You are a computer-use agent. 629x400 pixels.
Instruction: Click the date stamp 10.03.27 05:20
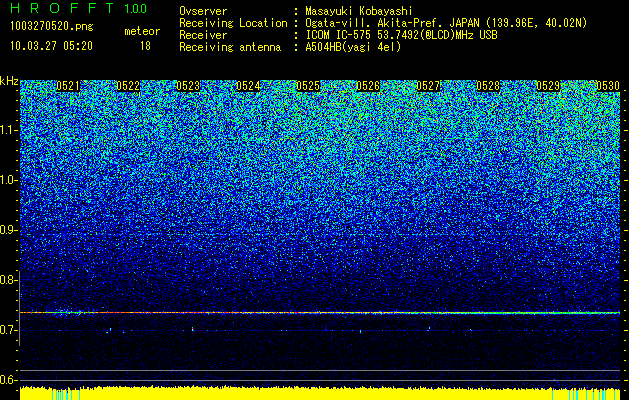pos(51,46)
